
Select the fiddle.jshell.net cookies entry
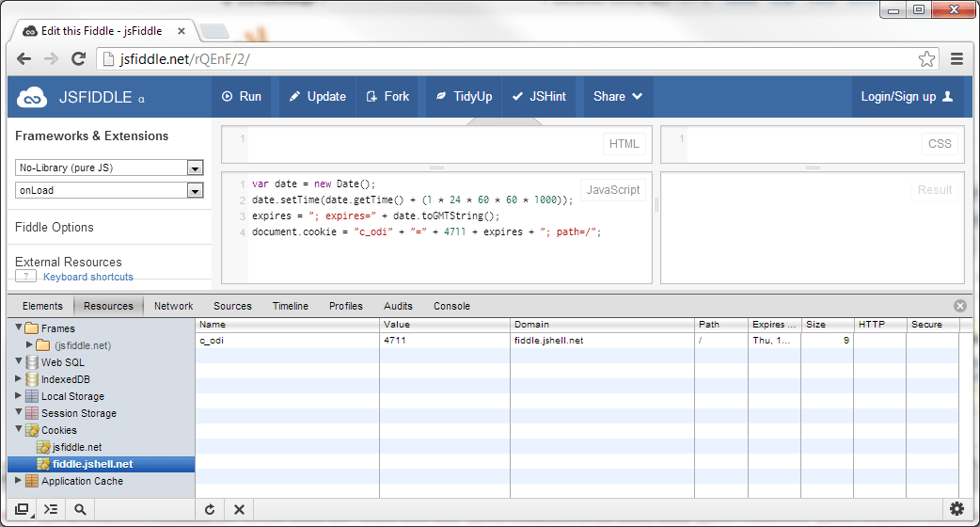coord(102,464)
